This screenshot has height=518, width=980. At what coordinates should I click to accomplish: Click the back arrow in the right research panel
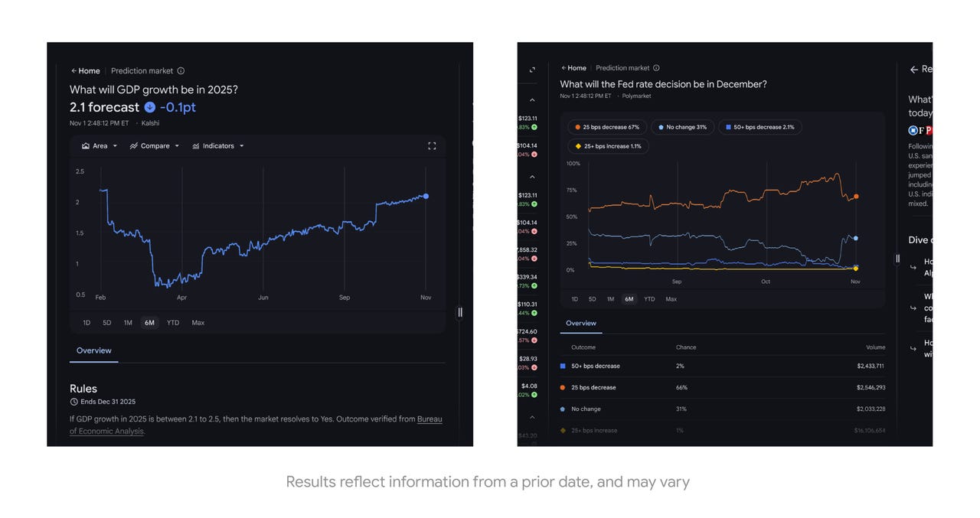[913, 70]
